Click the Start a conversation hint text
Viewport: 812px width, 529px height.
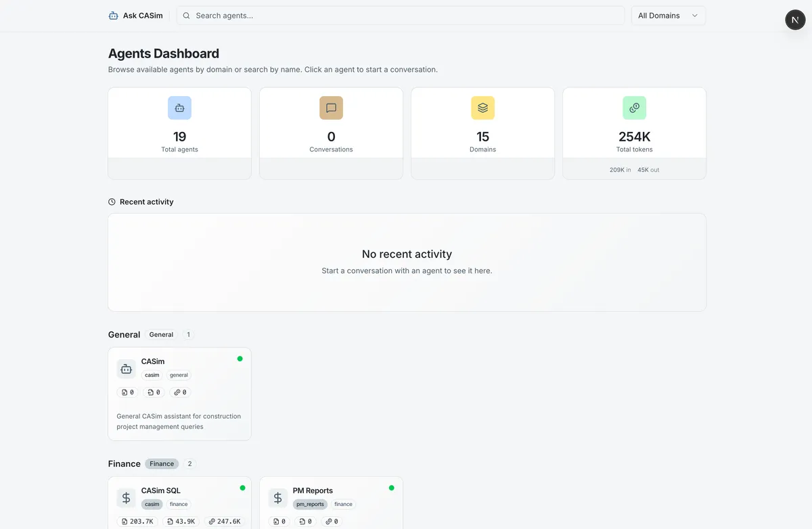tap(407, 271)
